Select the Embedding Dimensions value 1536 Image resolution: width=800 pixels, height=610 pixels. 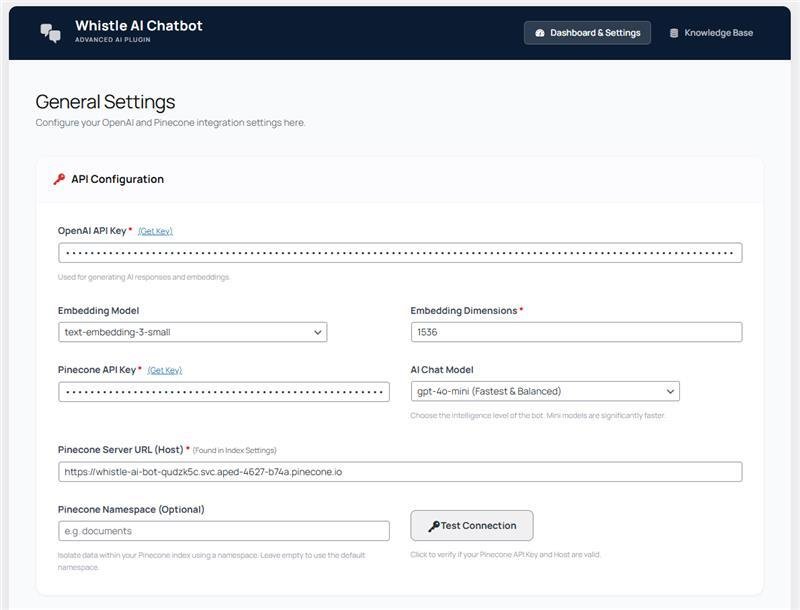(576, 331)
